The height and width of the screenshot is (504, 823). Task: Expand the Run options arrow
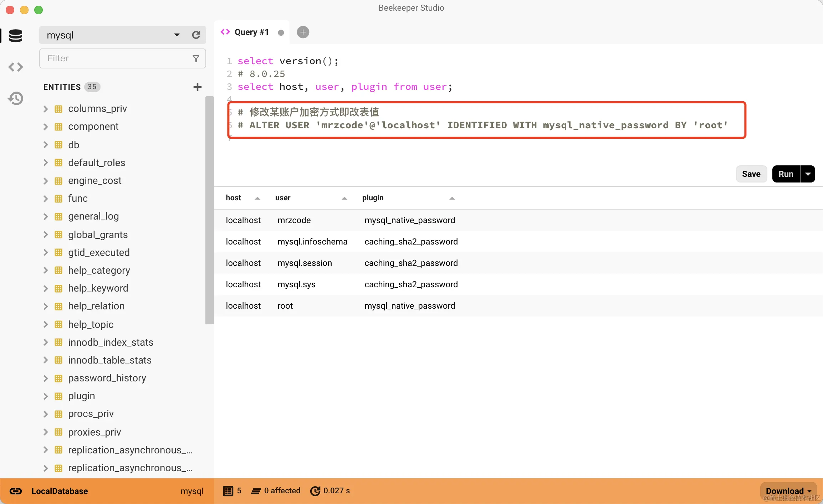coord(808,174)
